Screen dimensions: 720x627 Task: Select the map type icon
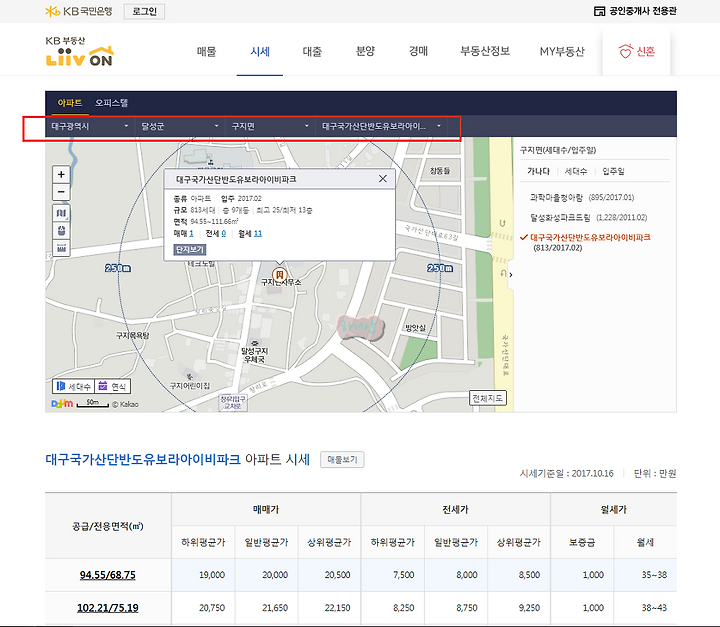pyautogui.click(x=62, y=213)
